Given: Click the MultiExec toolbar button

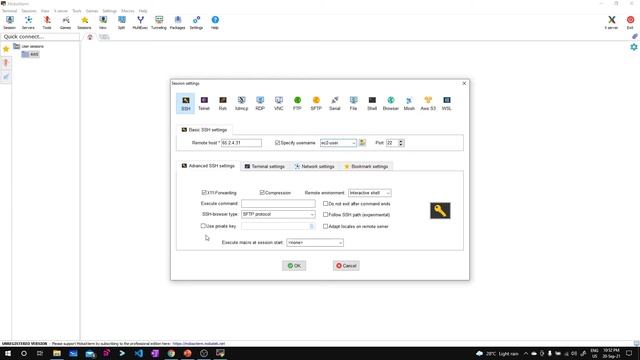Looking at the screenshot, I should pyautogui.click(x=140, y=22).
